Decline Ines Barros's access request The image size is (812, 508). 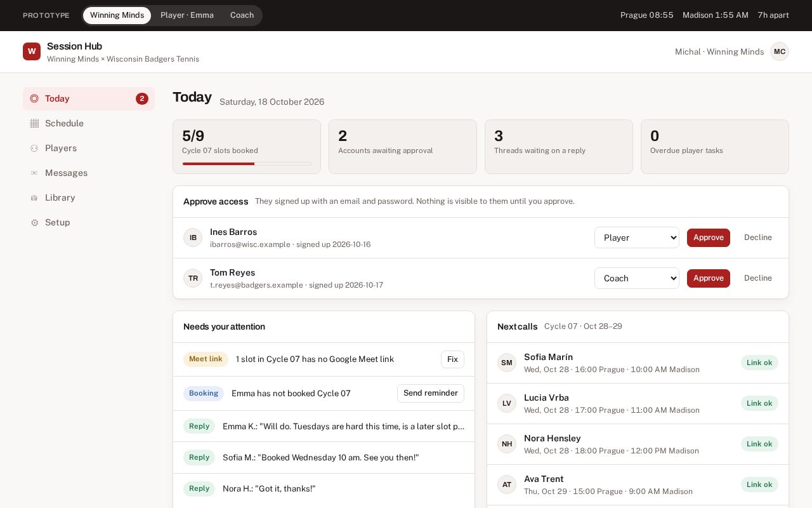coord(758,237)
